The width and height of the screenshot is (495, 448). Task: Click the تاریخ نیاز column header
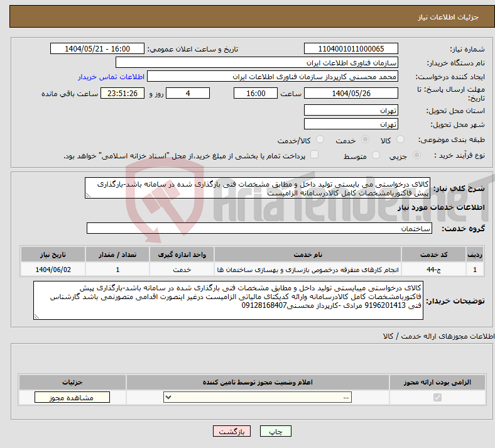pyautogui.click(x=53, y=254)
